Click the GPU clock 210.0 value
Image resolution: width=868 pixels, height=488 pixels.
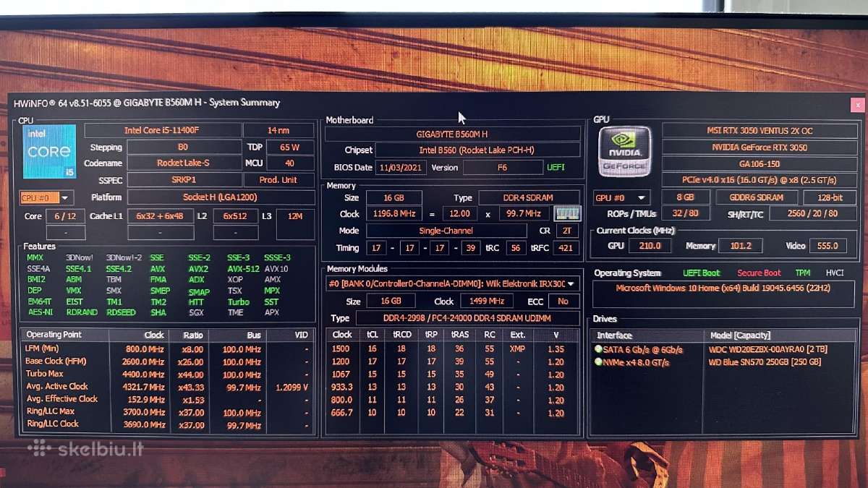[x=650, y=246]
